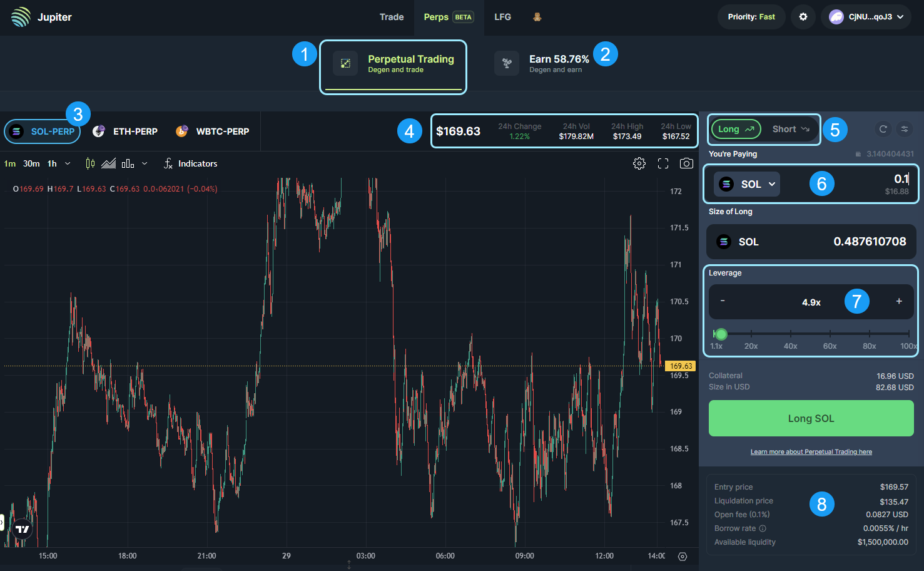Image resolution: width=924 pixels, height=571 pixels.
Task: Select the 30m timeframe
Action: pyautogui.click(x=31, y=163)
